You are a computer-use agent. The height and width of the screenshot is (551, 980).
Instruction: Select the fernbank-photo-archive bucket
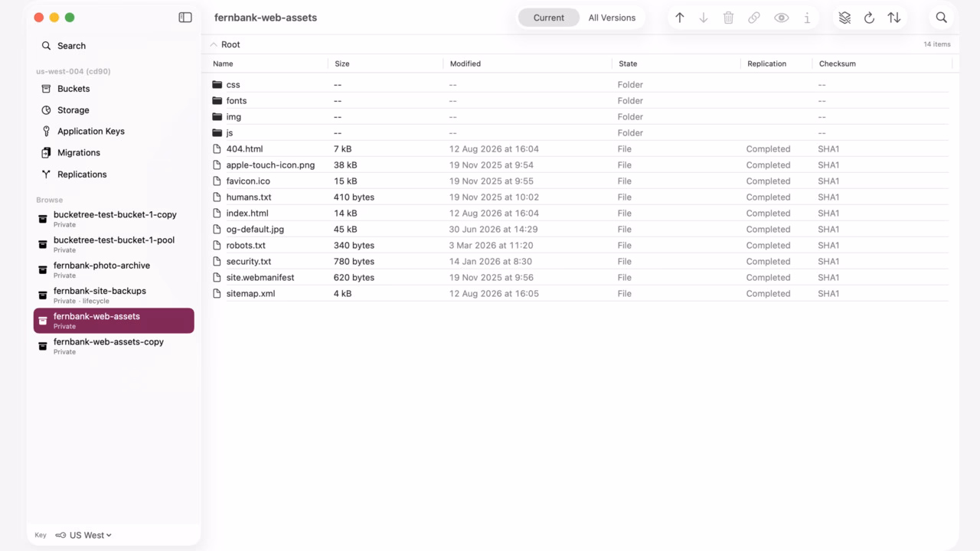click(113, 269)
